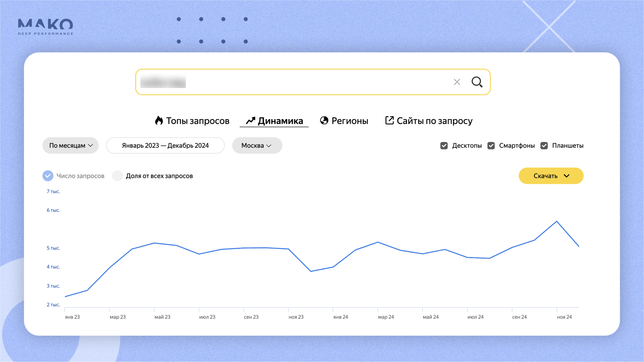
Task: Open the Сайты по запросу tab
Action: (x=434, y=121)
